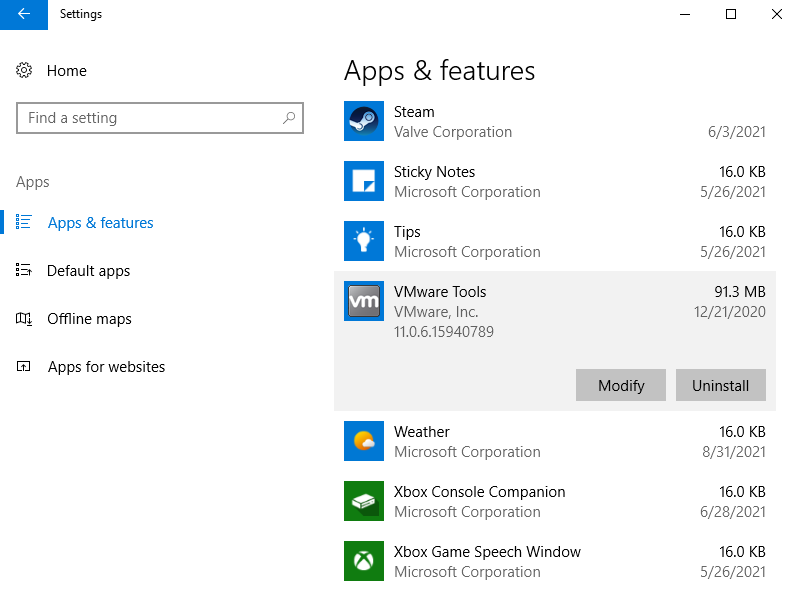The width and height of the screenshot is (800, 599).
Task: Click the Tips lightbulb icon
Action: [363, 242]
